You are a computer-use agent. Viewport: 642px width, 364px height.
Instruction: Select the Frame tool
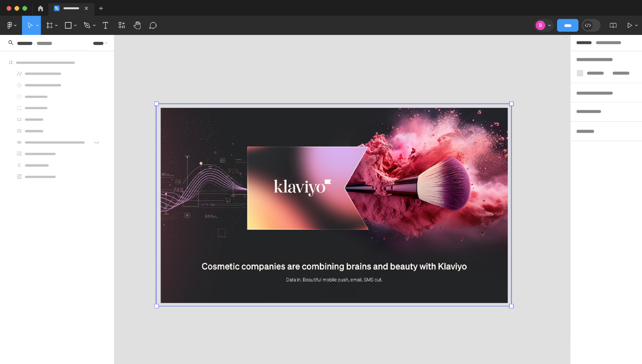coord(50,25)
